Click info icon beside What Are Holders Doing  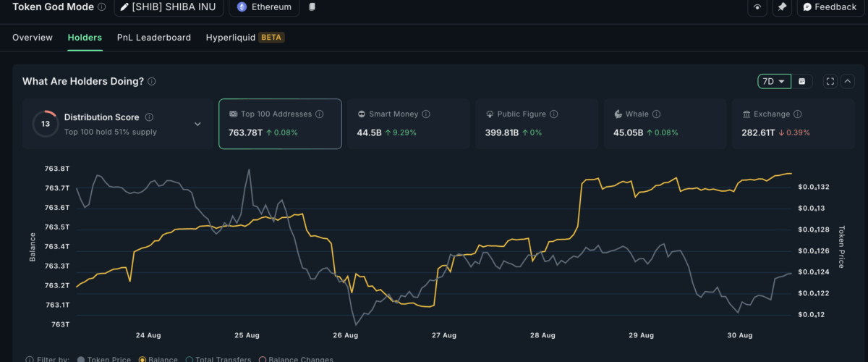coord(152,82)
